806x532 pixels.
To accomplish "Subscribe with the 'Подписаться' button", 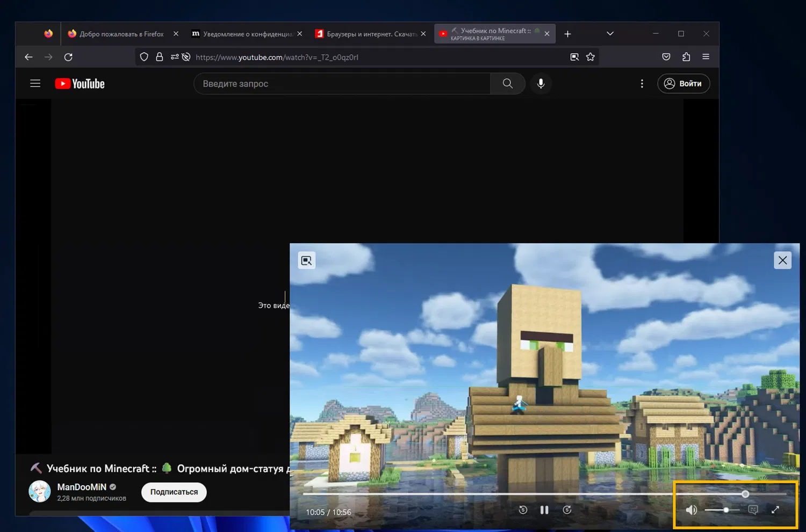I will [174, 492].
